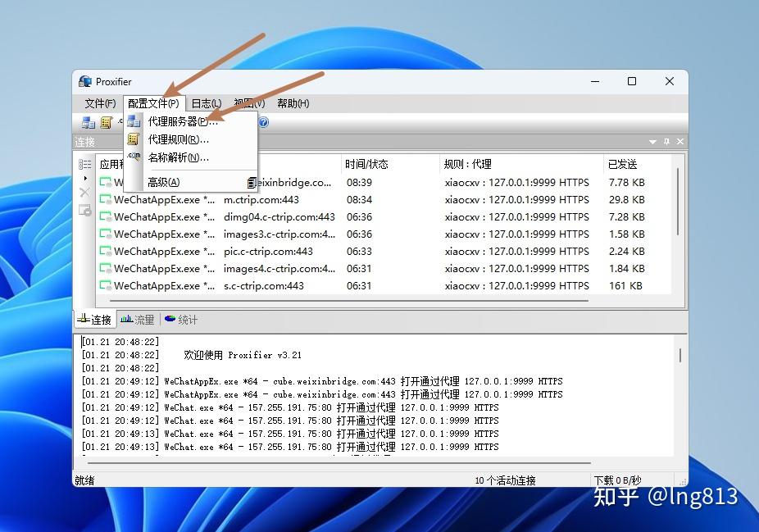Select 代理规则(R)... menu entry
The width and height of the screenshot is (759, 532).
click(x=191, y=139)
